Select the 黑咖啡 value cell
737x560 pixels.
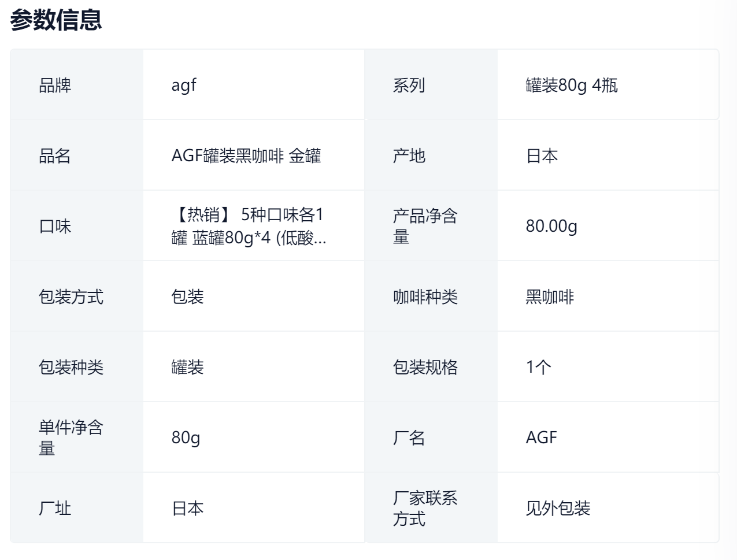550,297
